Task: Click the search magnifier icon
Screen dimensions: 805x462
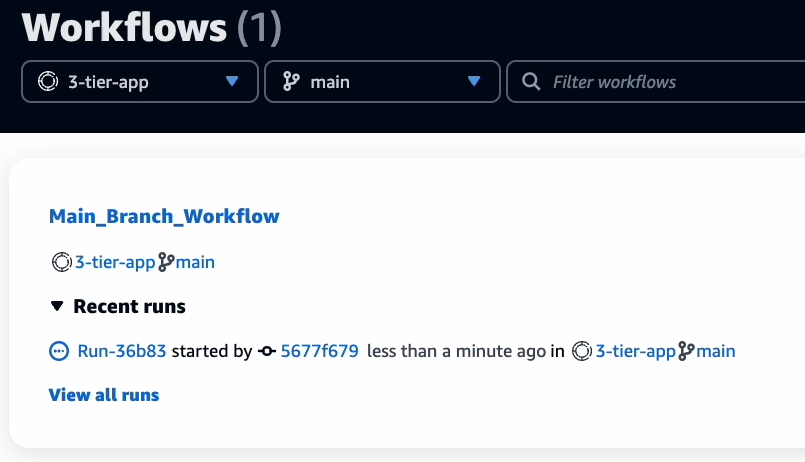Action: click(531, 82)
